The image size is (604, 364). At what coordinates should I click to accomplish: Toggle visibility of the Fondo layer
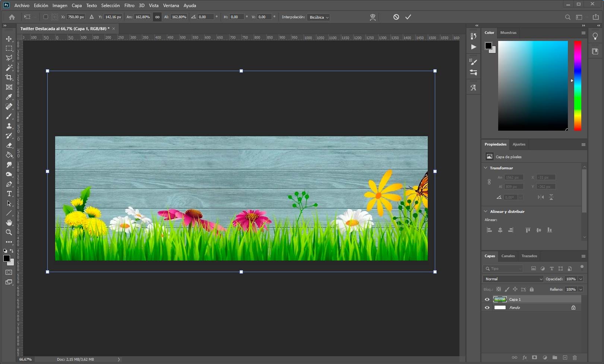point(487,308)
